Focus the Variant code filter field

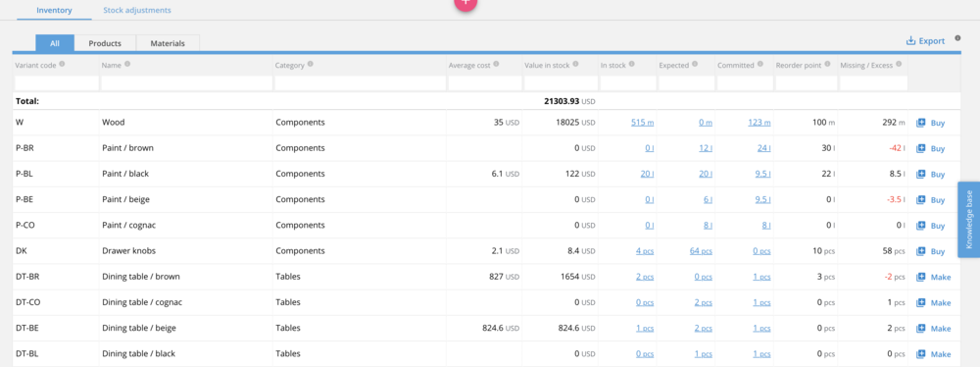[57, 82]
